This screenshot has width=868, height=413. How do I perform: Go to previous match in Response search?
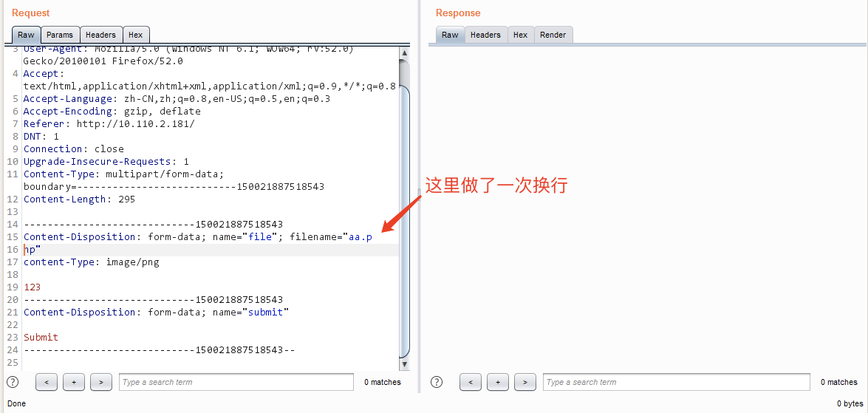click(471, 382)
